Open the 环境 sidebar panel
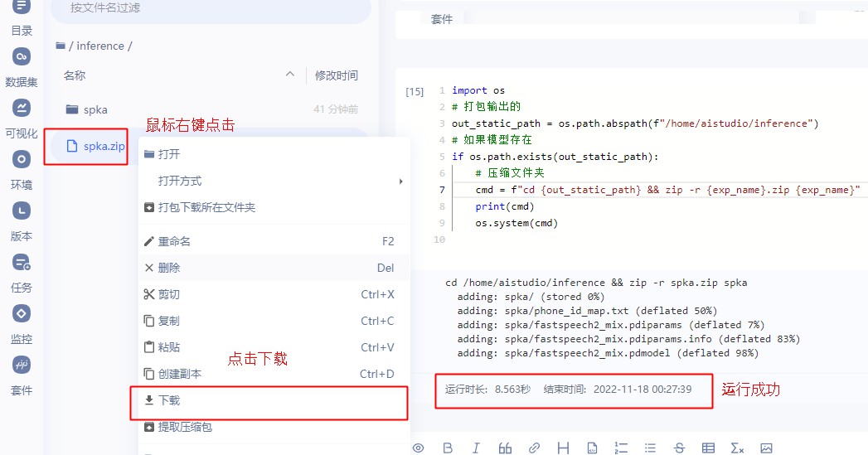Screen dimensions: 868x455 point(21,171)
